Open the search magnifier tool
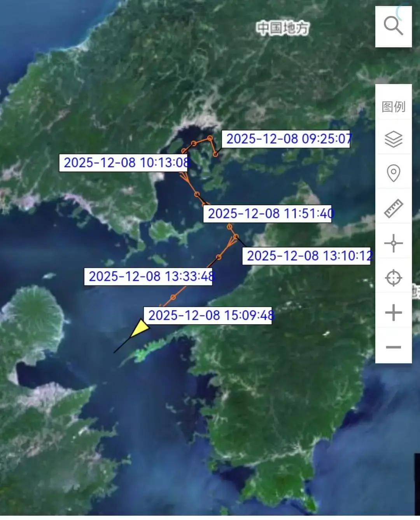The width and height of the screenshot is (420, 520). coord(394,26)
